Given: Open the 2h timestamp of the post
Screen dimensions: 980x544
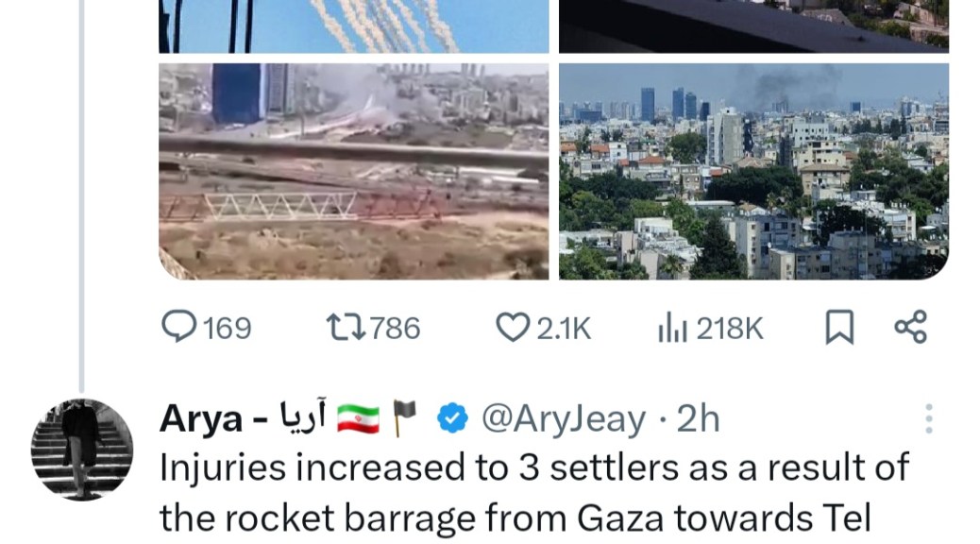Looking at the screenshot, I should [x=698, y=418].
